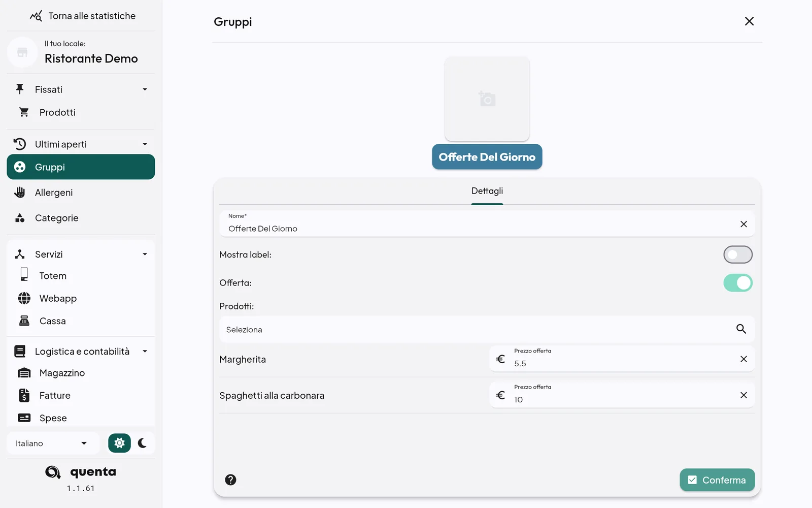Screen dimensions: 812x508
Task: Click the Magazzino warehouse icon
Action: 24,373
